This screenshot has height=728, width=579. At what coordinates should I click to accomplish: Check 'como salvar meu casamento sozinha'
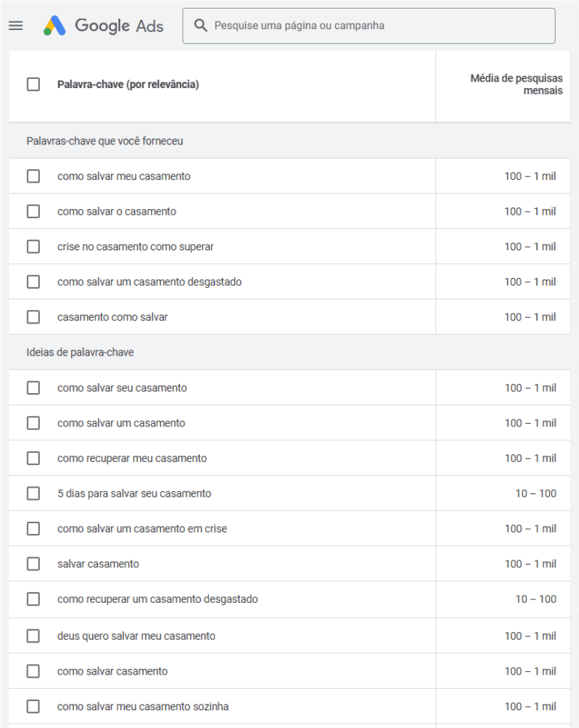(33, 707)
